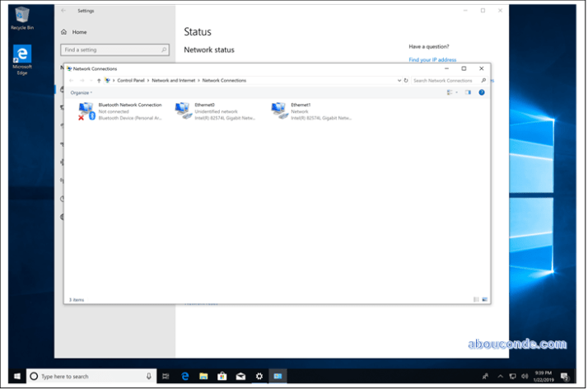Expand the address bar history dropdown
Image resolution: width=588 pixels, height=389 pixels.
pyautogui.click(x=399, y=81)
